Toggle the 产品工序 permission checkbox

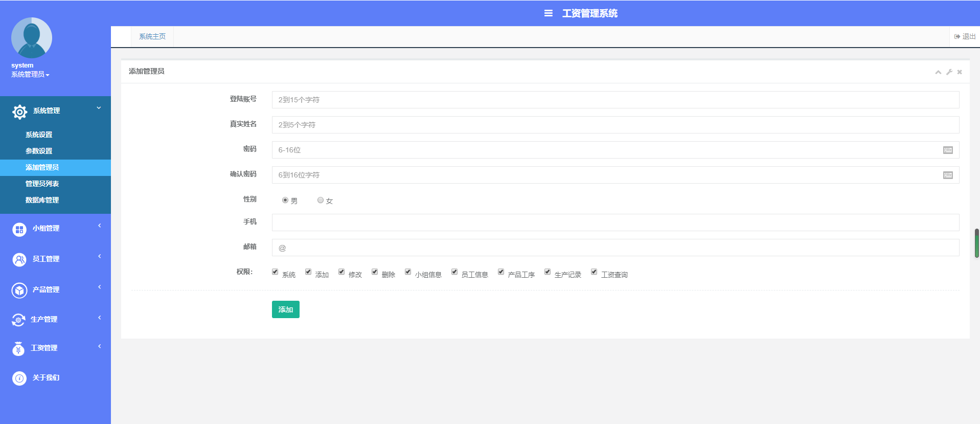click(501, 272)
